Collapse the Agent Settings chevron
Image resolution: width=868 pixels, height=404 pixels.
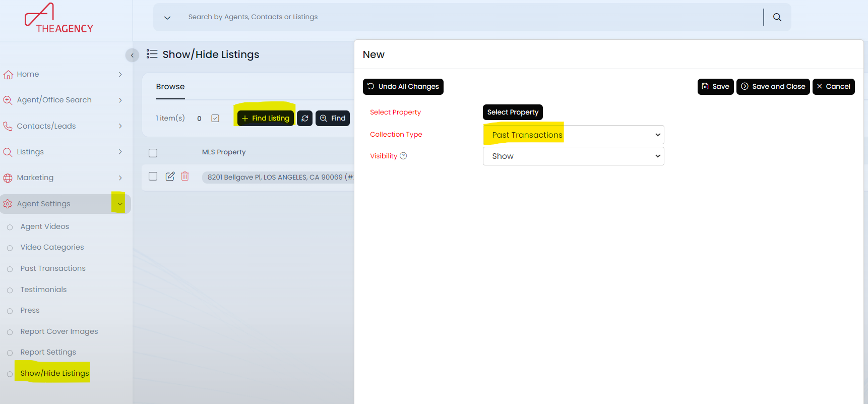119,204
